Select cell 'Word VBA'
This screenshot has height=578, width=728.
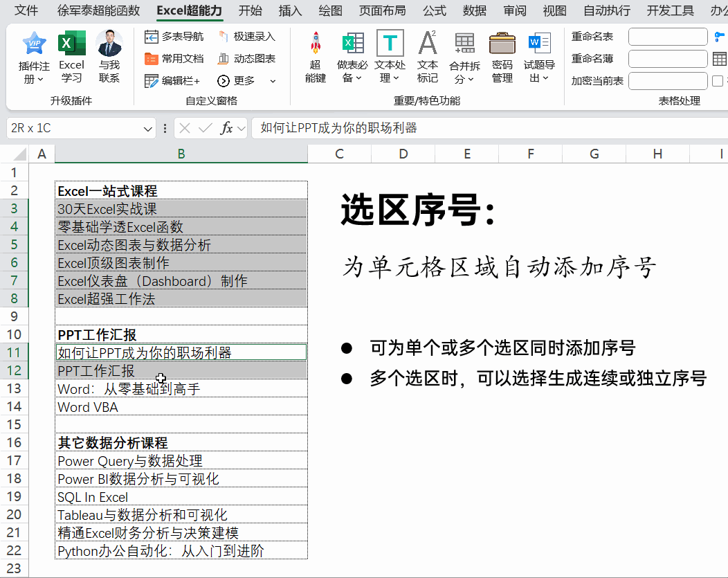(x=181, y=407)
